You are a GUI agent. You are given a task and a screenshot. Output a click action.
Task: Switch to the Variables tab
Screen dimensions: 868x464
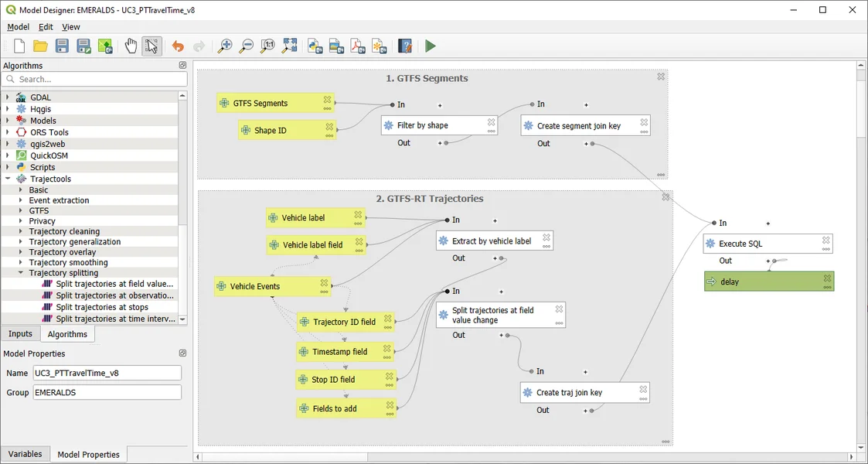(x=25, y=454)
